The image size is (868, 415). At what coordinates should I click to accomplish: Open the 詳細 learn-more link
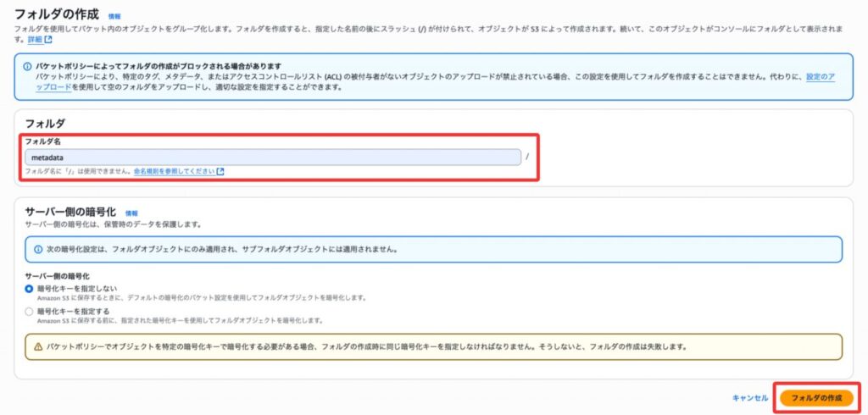(34, 40)
